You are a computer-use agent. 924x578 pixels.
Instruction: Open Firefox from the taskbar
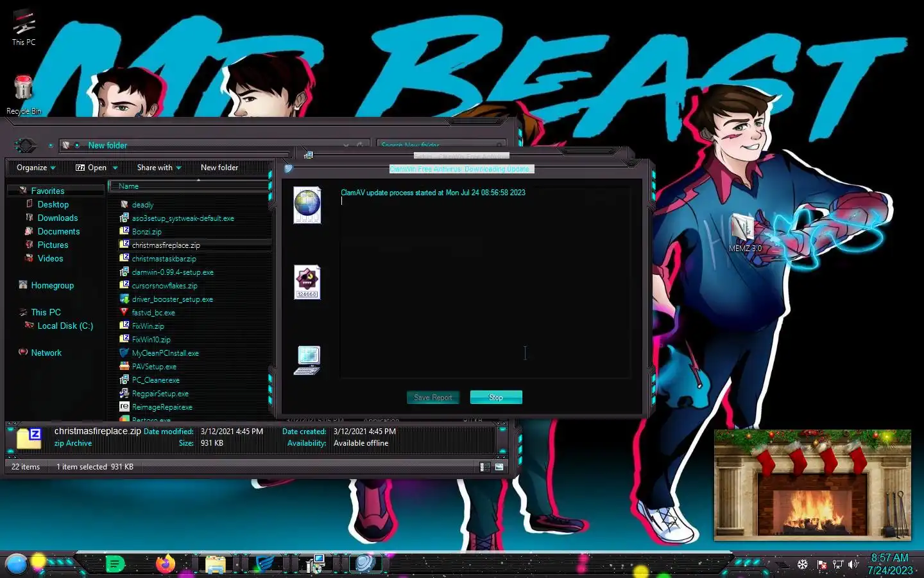[166, 564]
